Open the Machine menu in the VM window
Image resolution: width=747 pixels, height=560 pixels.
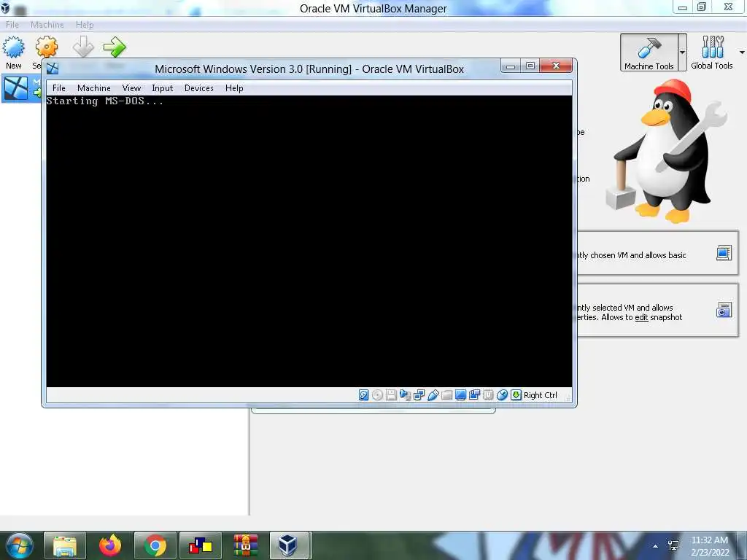[94, 88]
